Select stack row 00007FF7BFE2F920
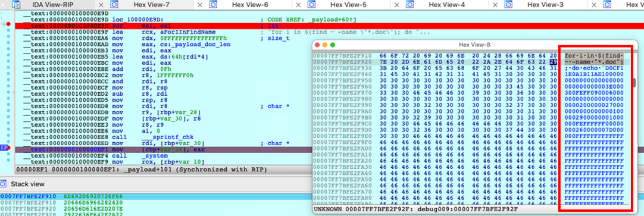This screenshot has width=644, height=216. (156, 209)
